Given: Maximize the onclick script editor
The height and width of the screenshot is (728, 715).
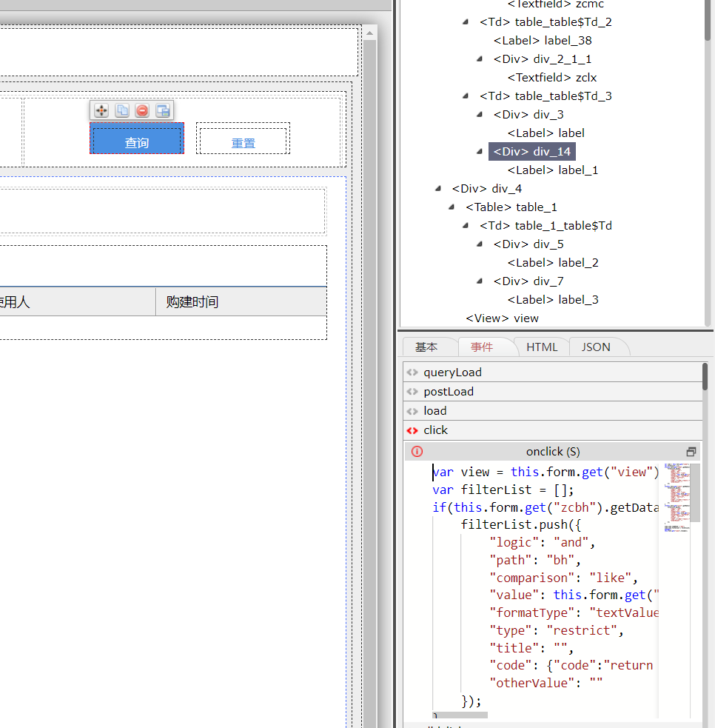Looking at the screenshot, I should 691,452.
